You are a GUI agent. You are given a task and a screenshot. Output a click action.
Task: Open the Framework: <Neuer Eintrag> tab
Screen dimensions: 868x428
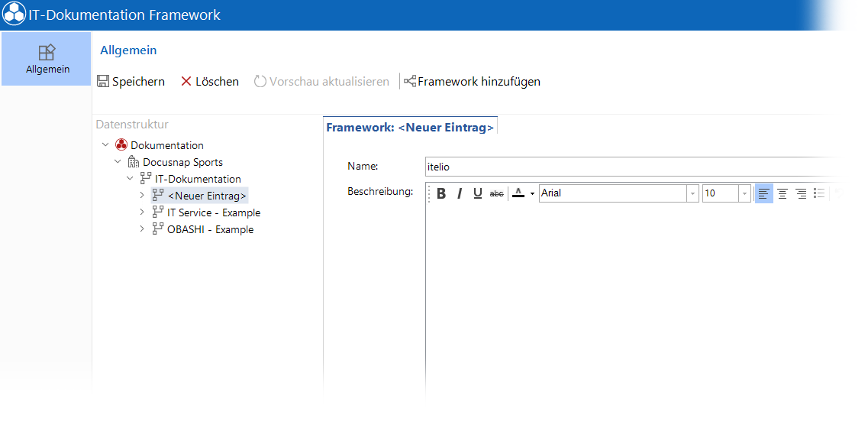pos(410,128)
